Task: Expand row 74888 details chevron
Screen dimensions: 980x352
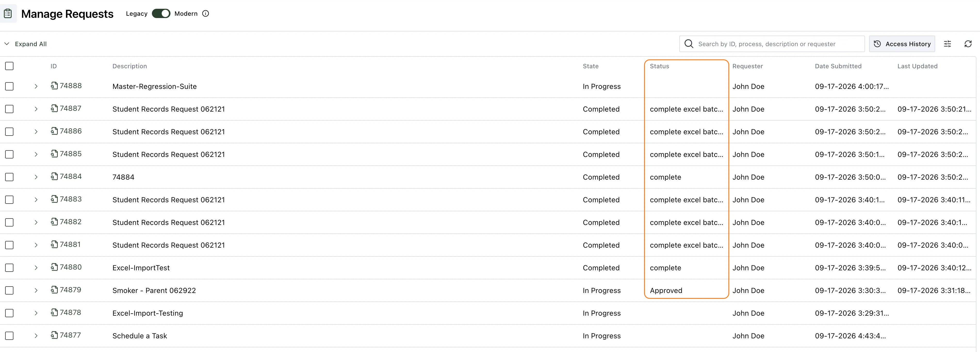Action: coord(36,86)
